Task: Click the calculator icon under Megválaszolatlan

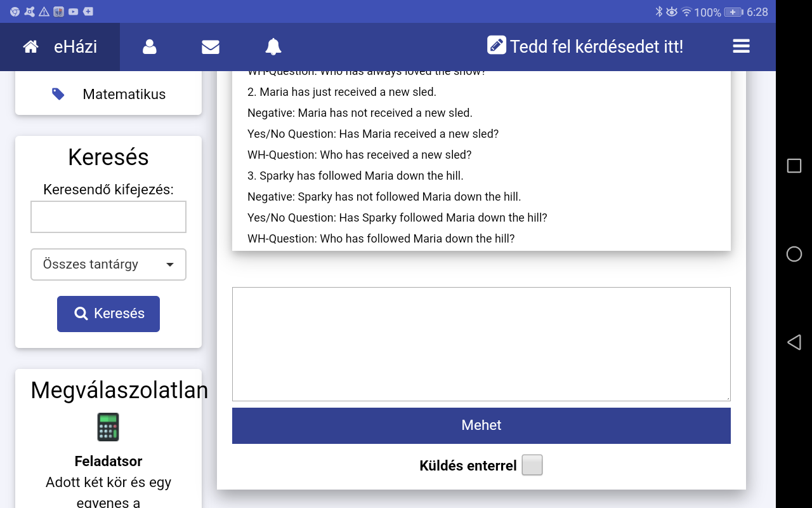Action: pyautogui.click(x=108, y=427)
